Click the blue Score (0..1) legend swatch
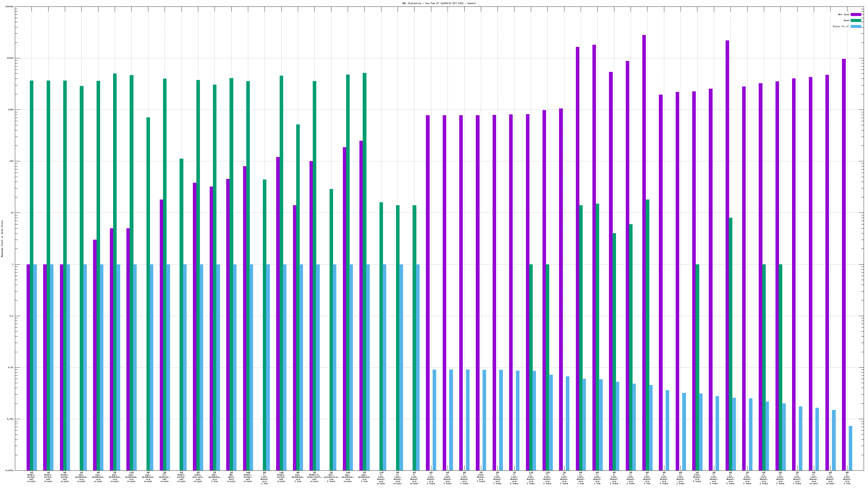This screenshot has height=488, width=868. 856,26
